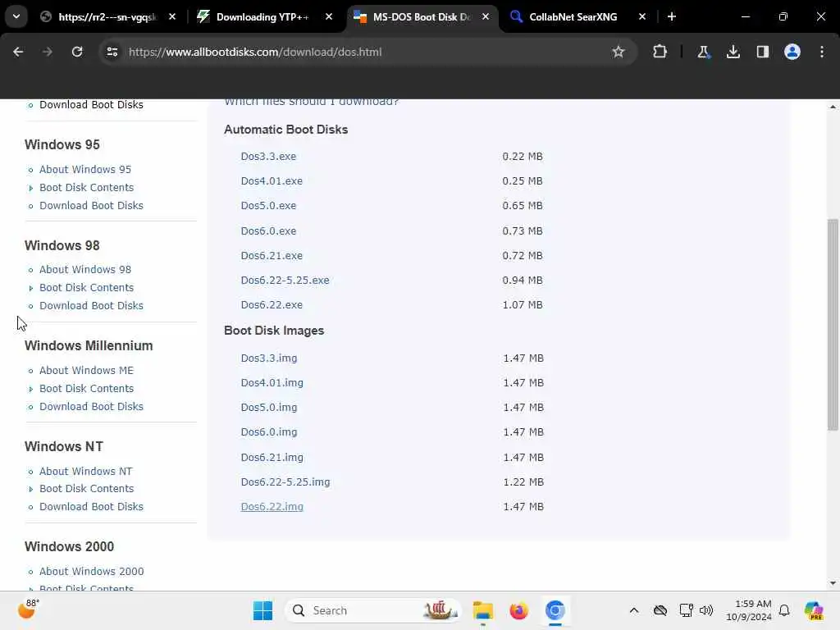Download Dos6.22.img
The width and height of the screenshot is (840, 630).
coord(272,506)
